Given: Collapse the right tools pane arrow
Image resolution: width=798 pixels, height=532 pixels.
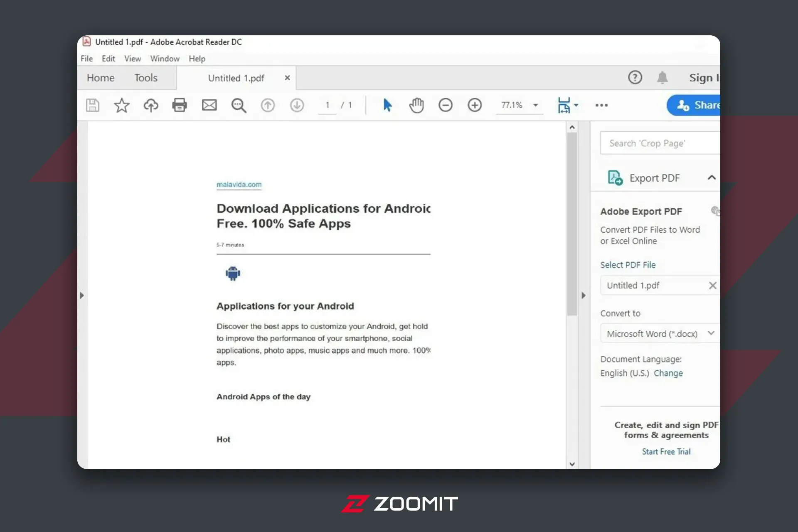Looking at the screenshot, I should [584, 296].
